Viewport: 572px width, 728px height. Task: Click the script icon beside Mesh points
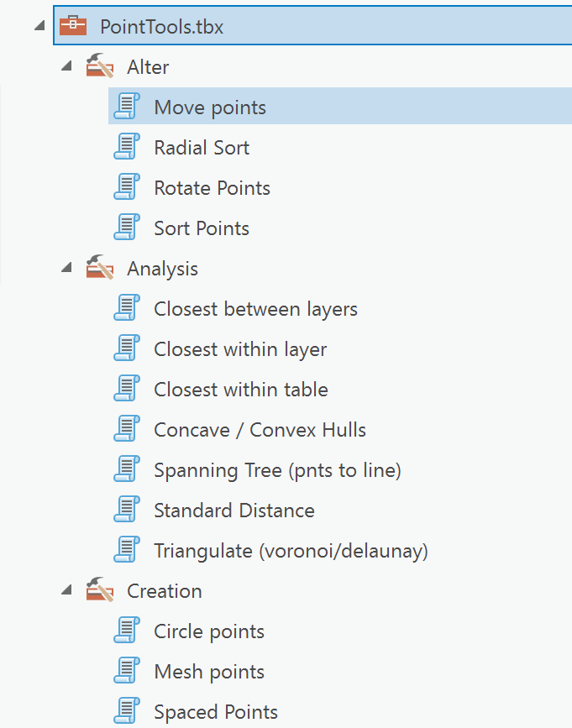tap(127, 670)
